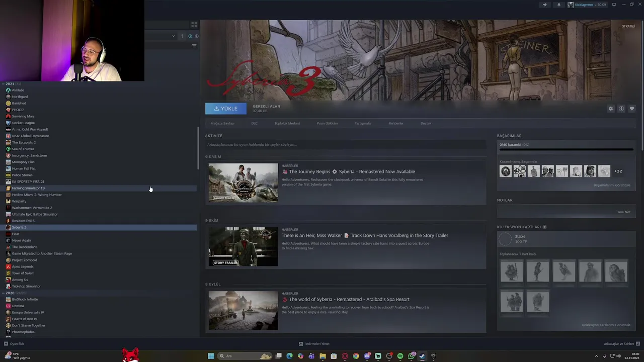
Task: Click Oyun Ekle at the bottom left
Action: [x=14, y=344]
